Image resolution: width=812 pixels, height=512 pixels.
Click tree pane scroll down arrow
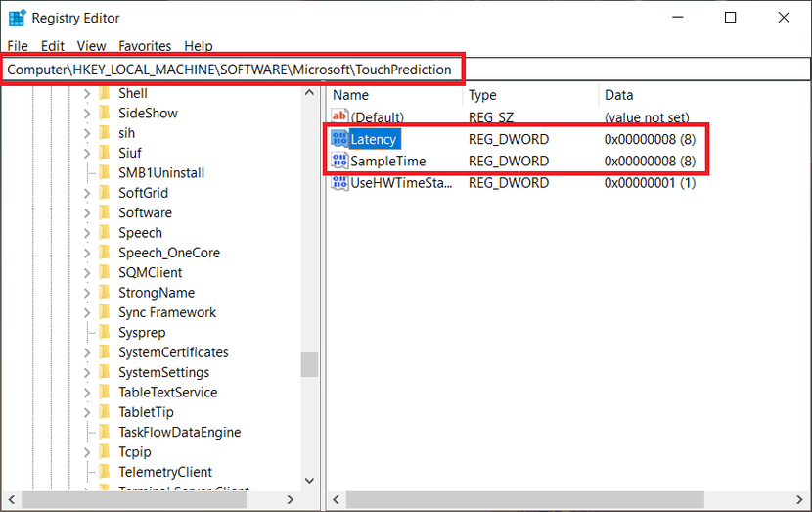[x=310, y=481]
